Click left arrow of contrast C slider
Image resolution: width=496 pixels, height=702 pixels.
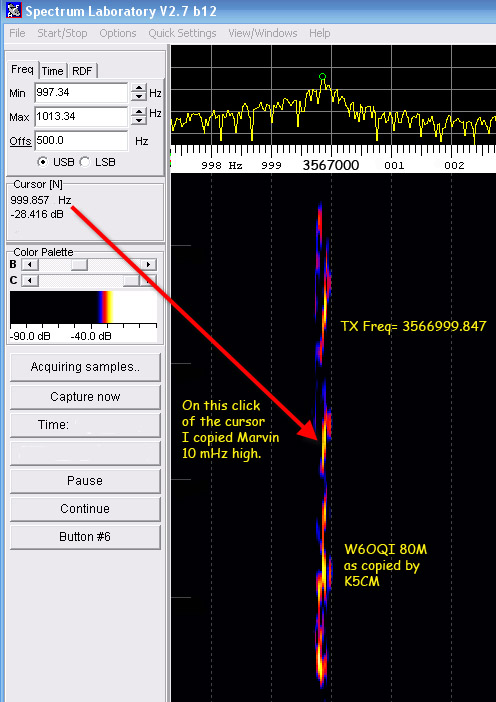tap(30, 281)
